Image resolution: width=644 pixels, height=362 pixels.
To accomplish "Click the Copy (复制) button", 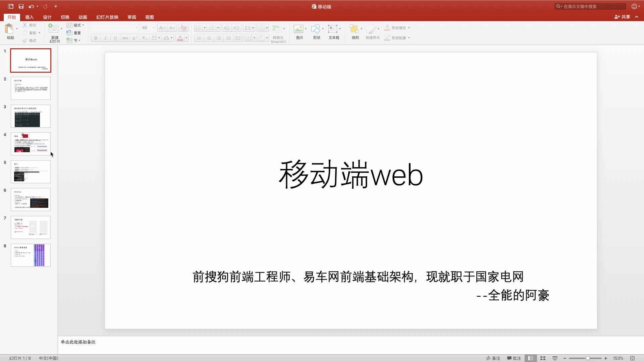I will coord(29,33).
